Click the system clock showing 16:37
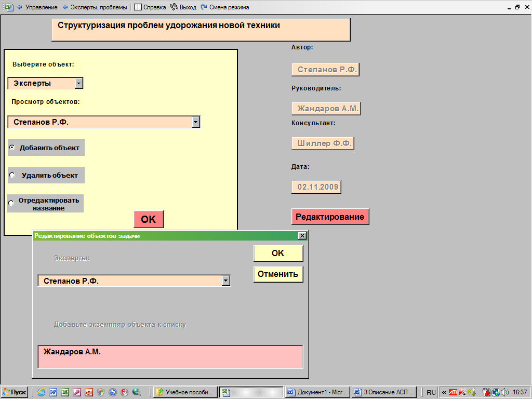 (x=520, y=392)
